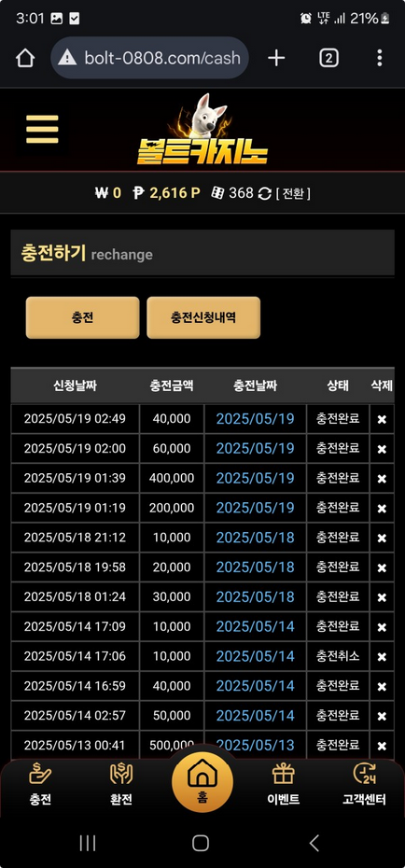
Task: Open 고객센터 24-hour support icon
Action: (364, 784)
